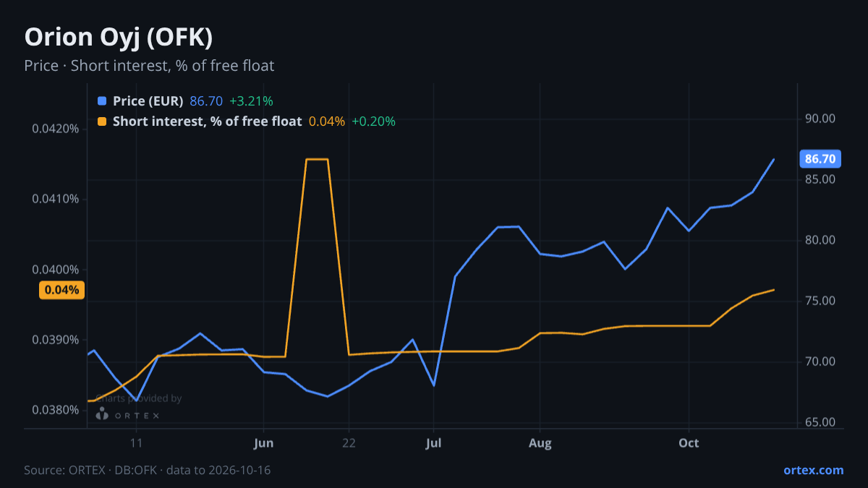Click the 22 date label on x-axis
Image resolution: width=868 pixels, height=488 pixels.
pyautogui.click(x=349, y=443)
